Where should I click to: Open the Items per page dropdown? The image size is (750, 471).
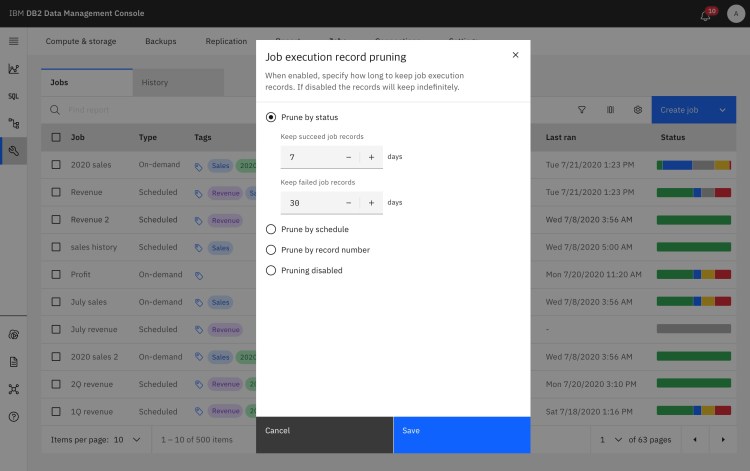(125, 439)
